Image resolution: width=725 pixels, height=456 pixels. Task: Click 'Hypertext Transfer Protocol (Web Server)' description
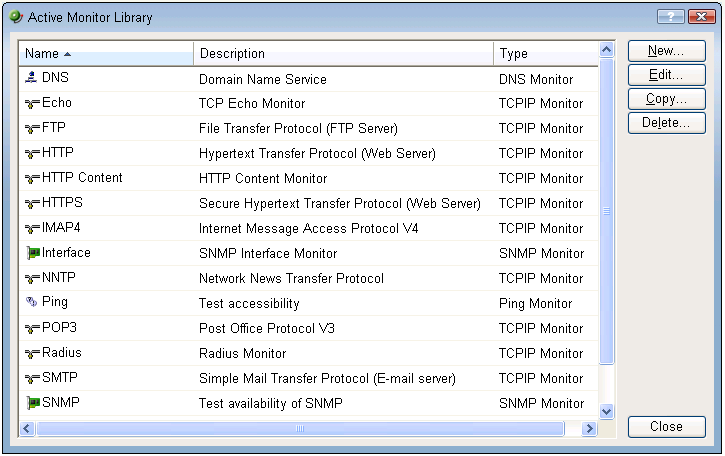click(x=317, y=154)
